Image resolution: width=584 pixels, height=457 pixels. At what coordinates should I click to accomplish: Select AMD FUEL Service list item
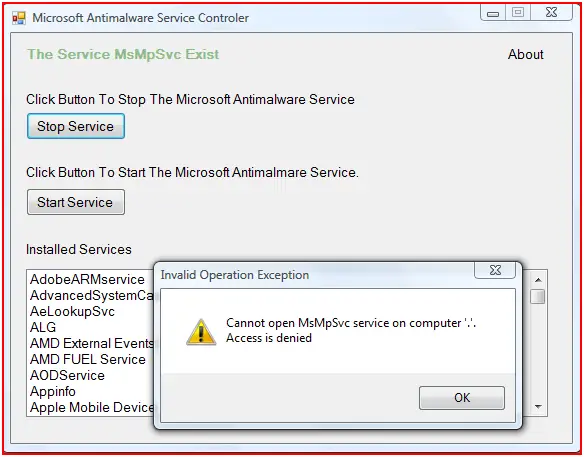coord(88,359)
